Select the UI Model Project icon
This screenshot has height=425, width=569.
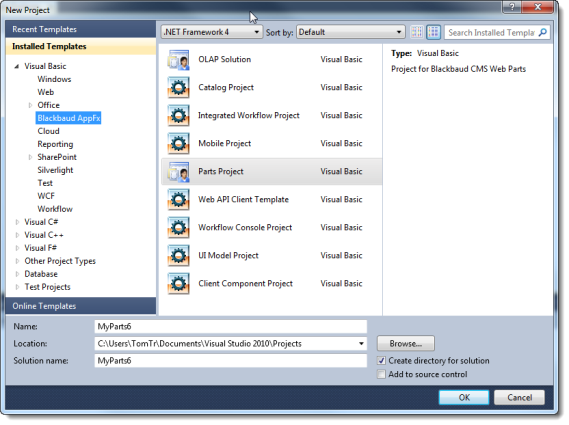point(178,256)
